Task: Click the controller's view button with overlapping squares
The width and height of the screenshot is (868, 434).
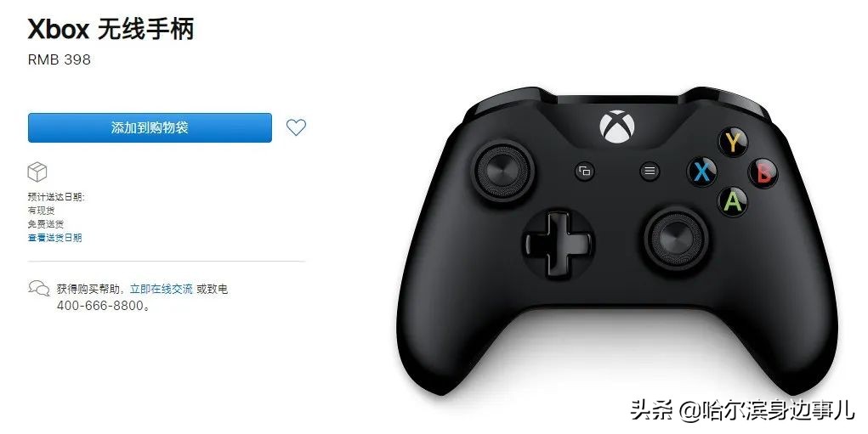Action: 585,171
